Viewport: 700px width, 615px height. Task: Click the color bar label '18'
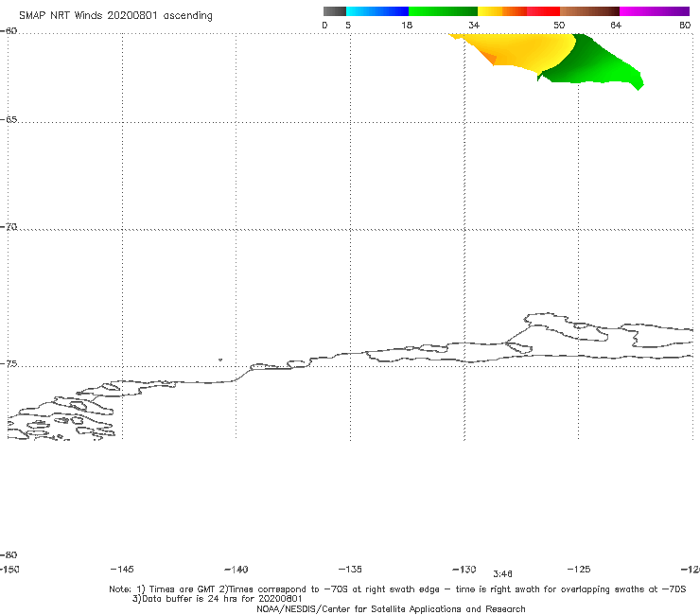(x=407, y=25)
